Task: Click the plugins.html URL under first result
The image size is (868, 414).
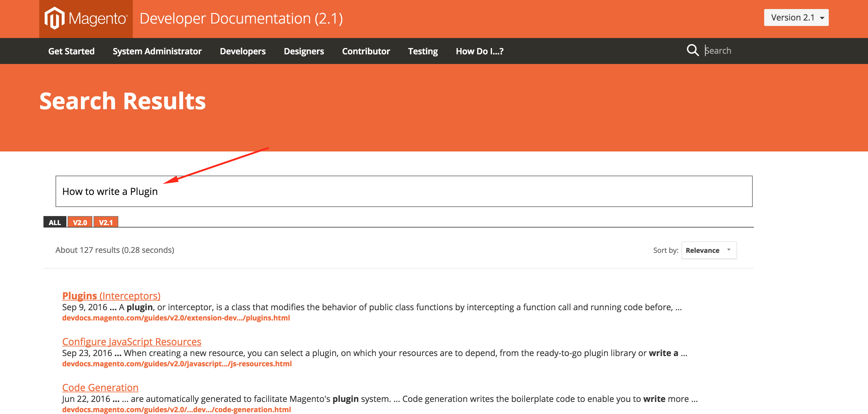Action: [x=176, y=318]
